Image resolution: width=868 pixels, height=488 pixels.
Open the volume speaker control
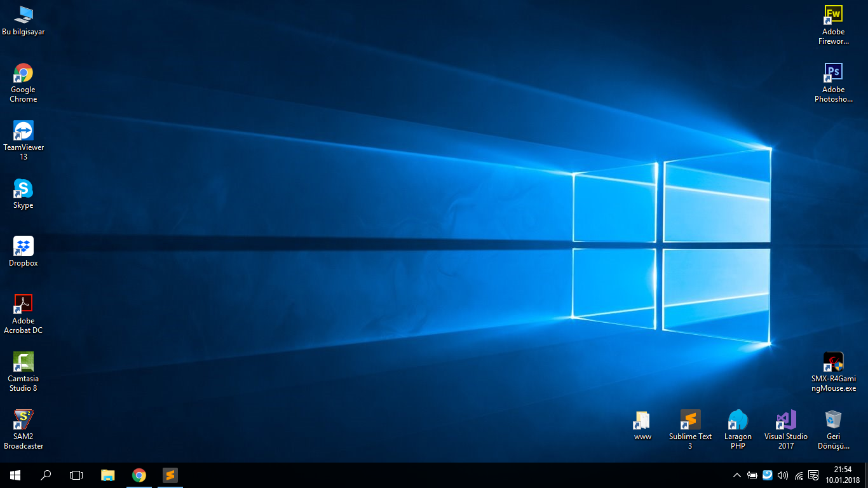tap(783, 475)
